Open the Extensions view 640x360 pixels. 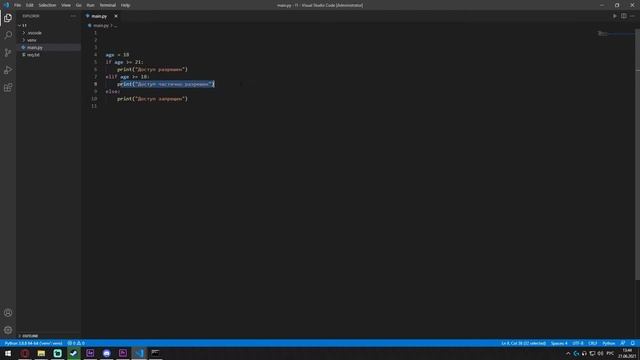point(8,88)
